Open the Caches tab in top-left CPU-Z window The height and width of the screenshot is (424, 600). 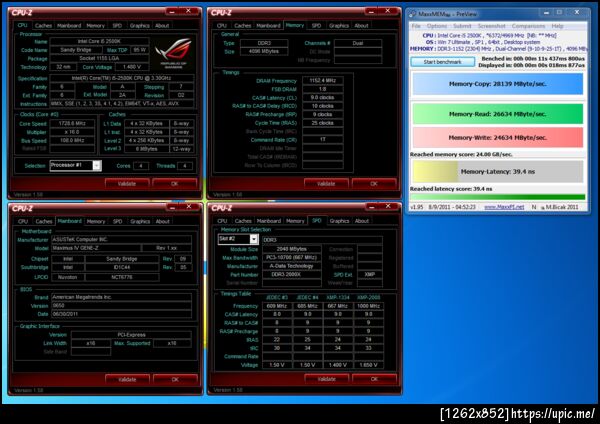point(43,26)
